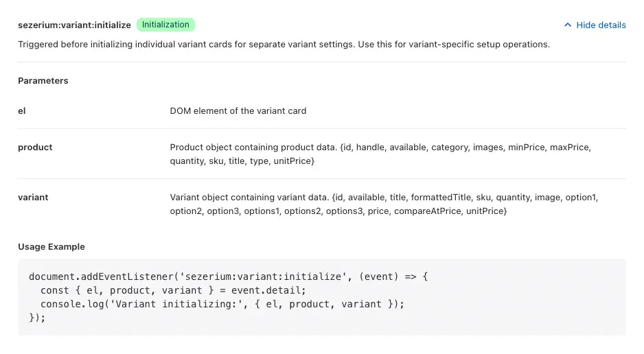Click the 'DOM element of the variant card' text

pyautogui.click(x=238, y=110)
